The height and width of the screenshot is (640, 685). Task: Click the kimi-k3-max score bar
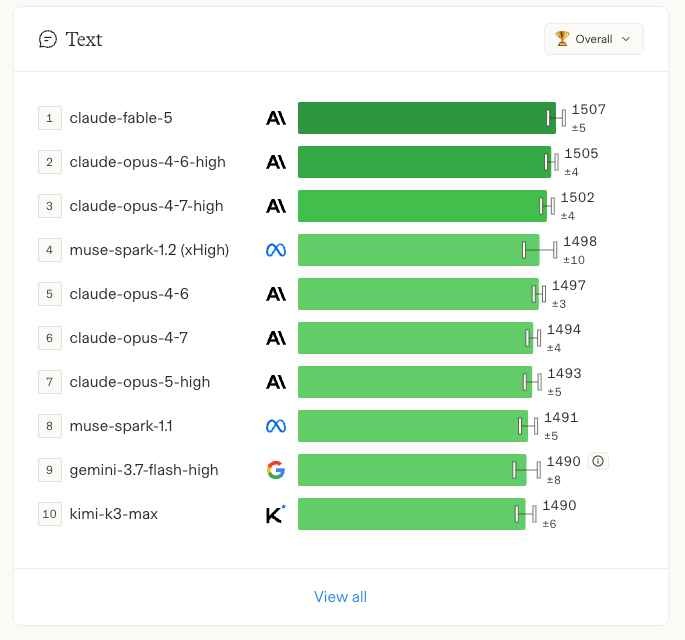(x=412, y=514)
